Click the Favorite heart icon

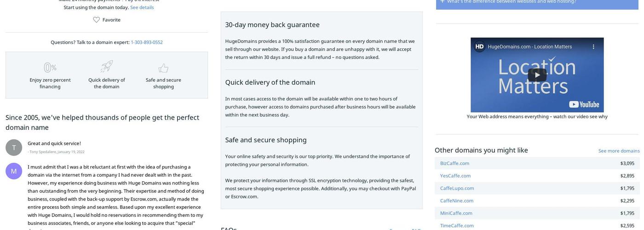pyautogui.click(x=97, y=20)
